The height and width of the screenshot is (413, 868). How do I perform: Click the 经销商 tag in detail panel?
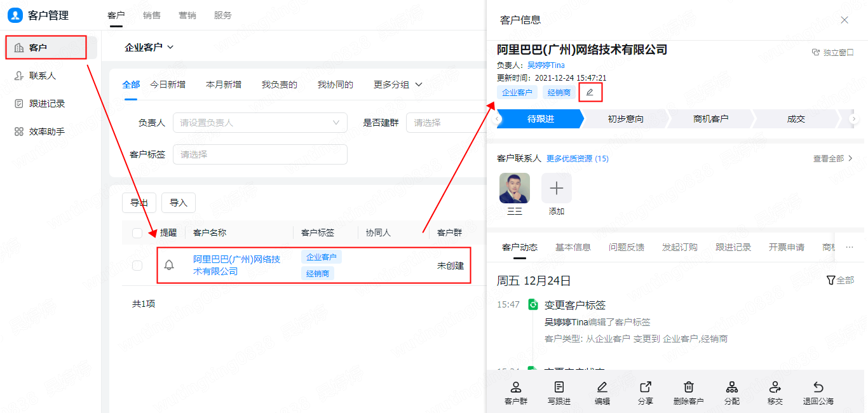559,92
